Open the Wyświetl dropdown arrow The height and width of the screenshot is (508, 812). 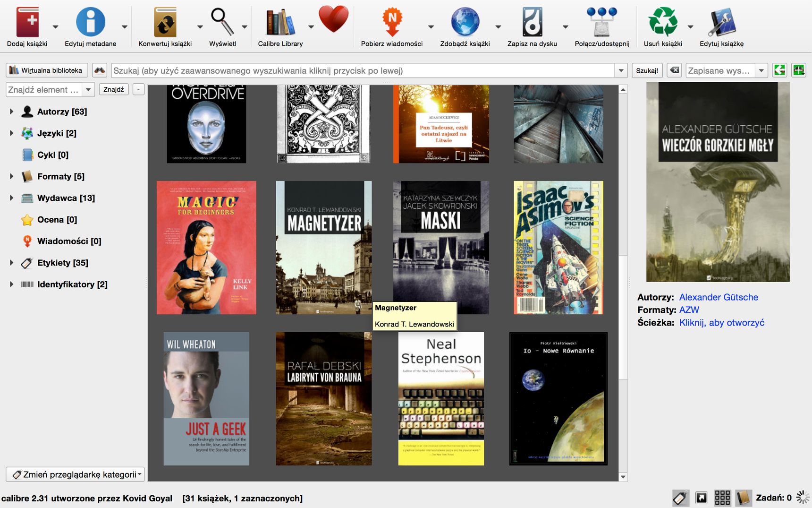tap(245, 27)
